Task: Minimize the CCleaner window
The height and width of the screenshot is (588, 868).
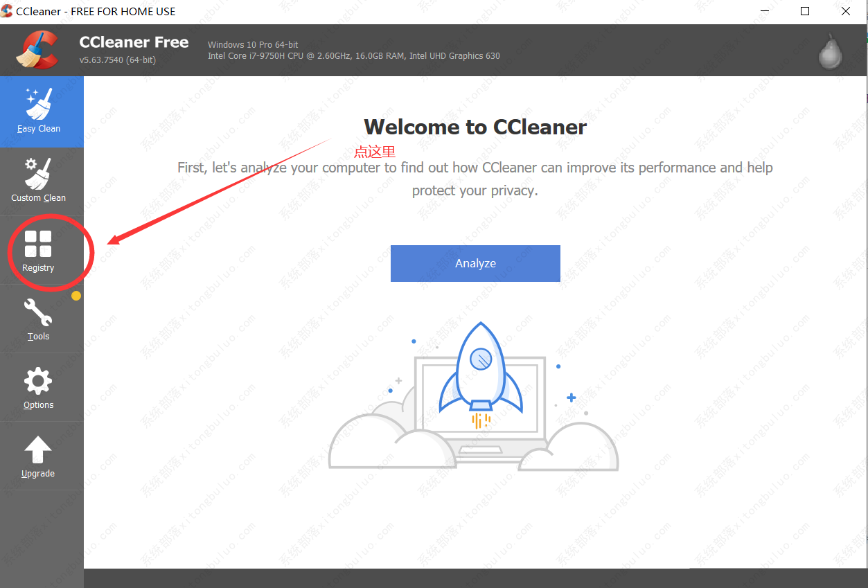Action: point(764,11)
